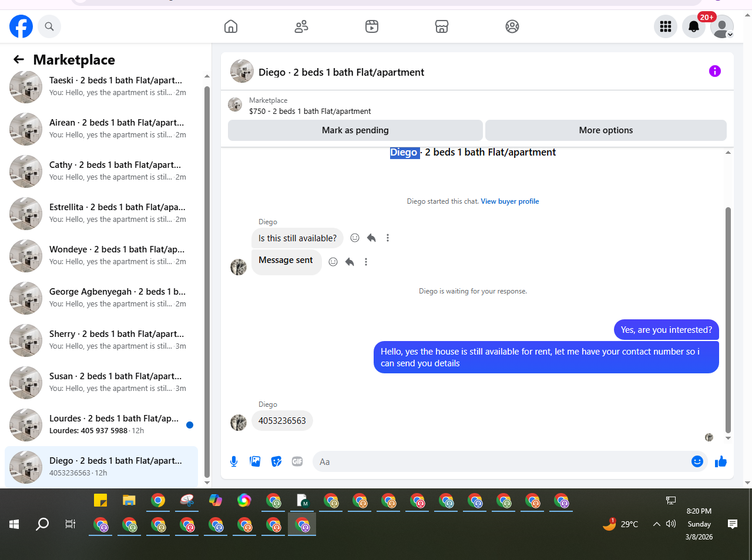Click the 'Yes, are you interested?' message
752x560 pixels.
[666, 330]
